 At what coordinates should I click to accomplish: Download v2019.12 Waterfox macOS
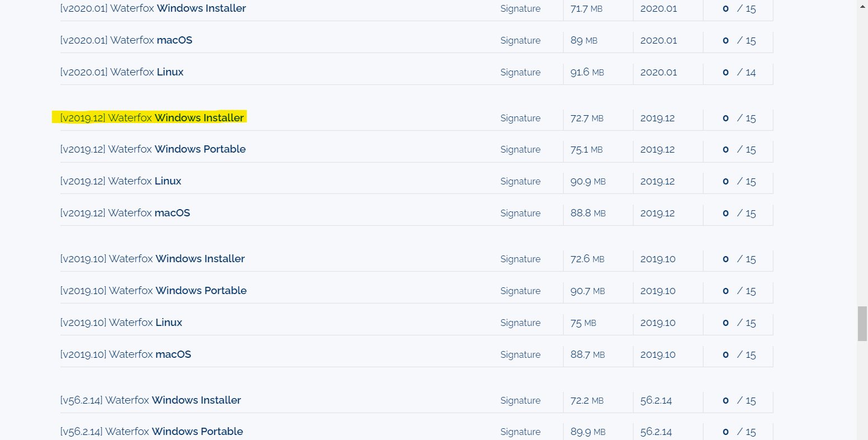point(125,213)
